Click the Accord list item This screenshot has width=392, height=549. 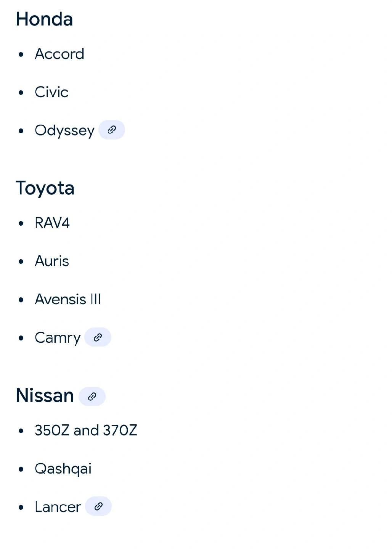point(59,54)
